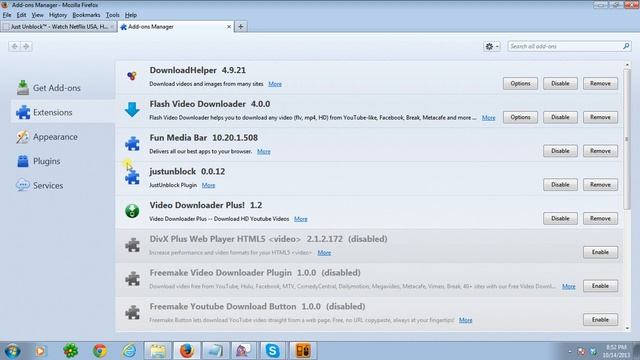Click the scrollbar down arrow
Screen dimensions: 640x360
(627, 328)
